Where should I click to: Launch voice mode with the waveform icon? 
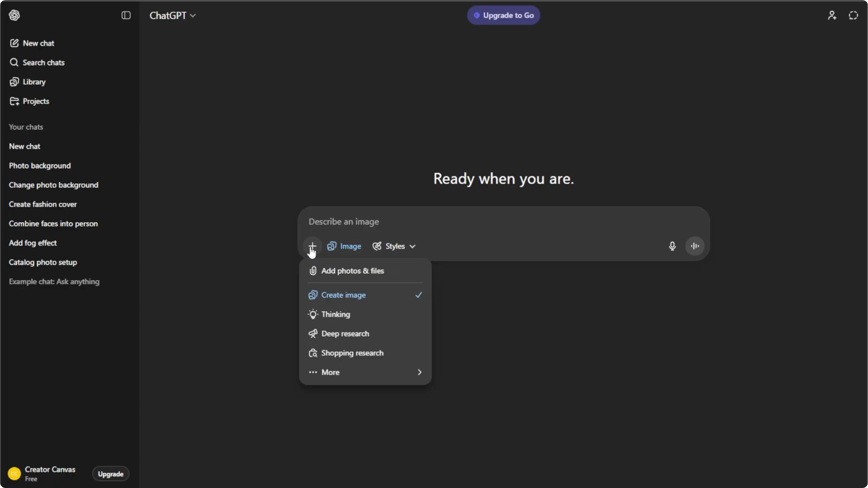coord(694,246)
